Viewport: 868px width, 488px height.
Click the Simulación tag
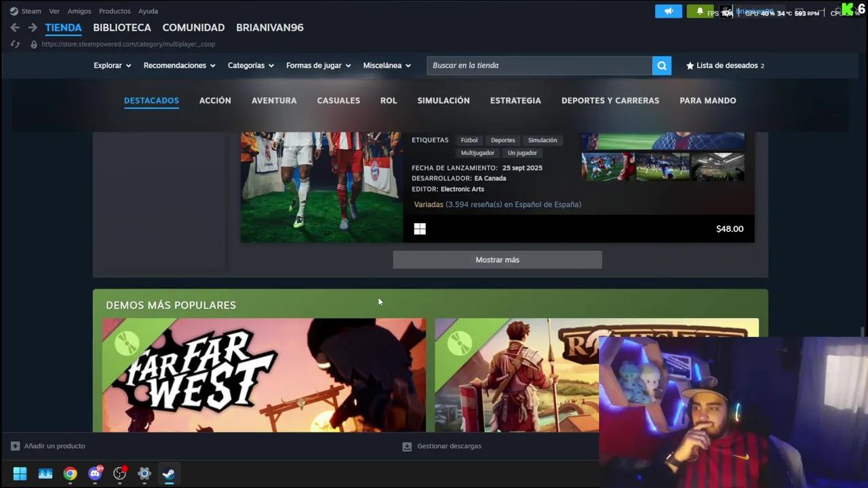point(542,140)
